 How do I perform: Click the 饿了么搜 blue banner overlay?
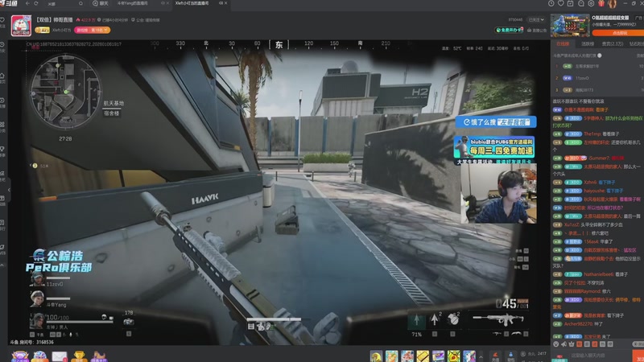click(496, 122)
